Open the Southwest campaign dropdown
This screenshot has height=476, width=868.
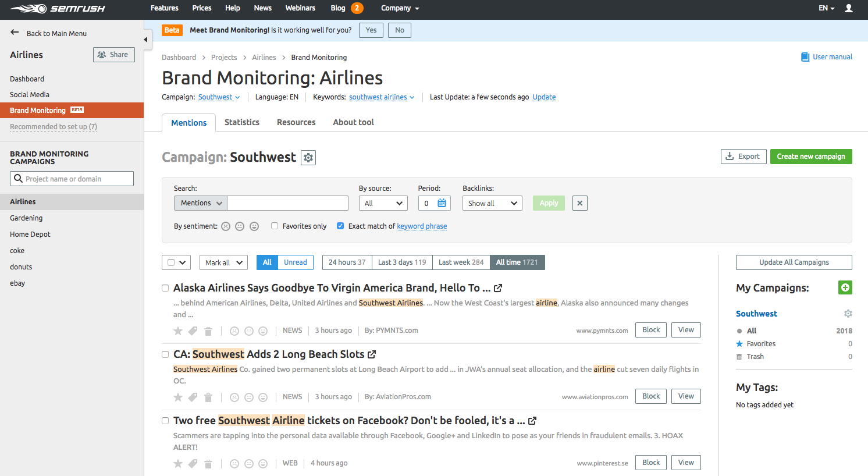pos(219,97)
